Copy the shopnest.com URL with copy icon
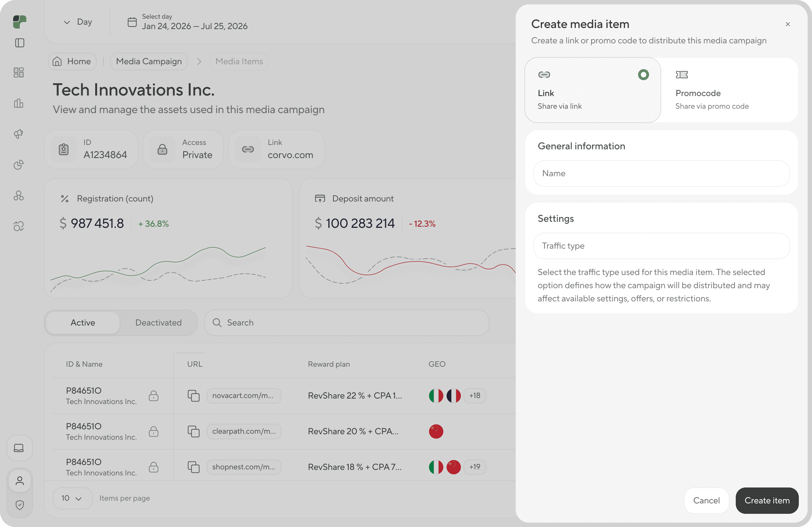Image resolution: width=812 pixels, height=527 pixels. (x=193, y=467)
